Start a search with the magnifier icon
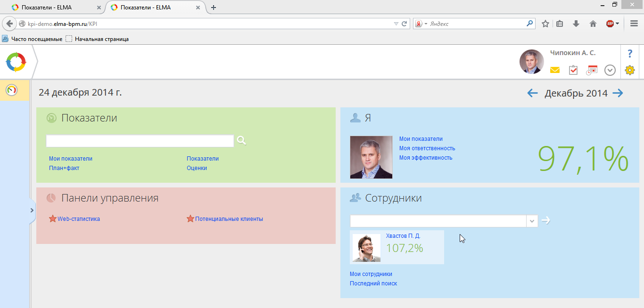Viewport: 644px width, 308px height. coord(241,140)
